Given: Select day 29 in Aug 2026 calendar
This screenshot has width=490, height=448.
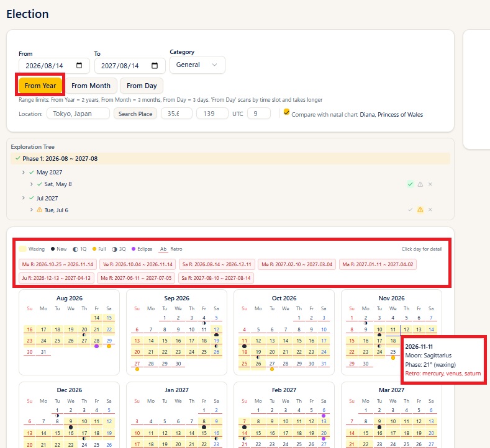Looking at the screenshot, I should 109,341.
